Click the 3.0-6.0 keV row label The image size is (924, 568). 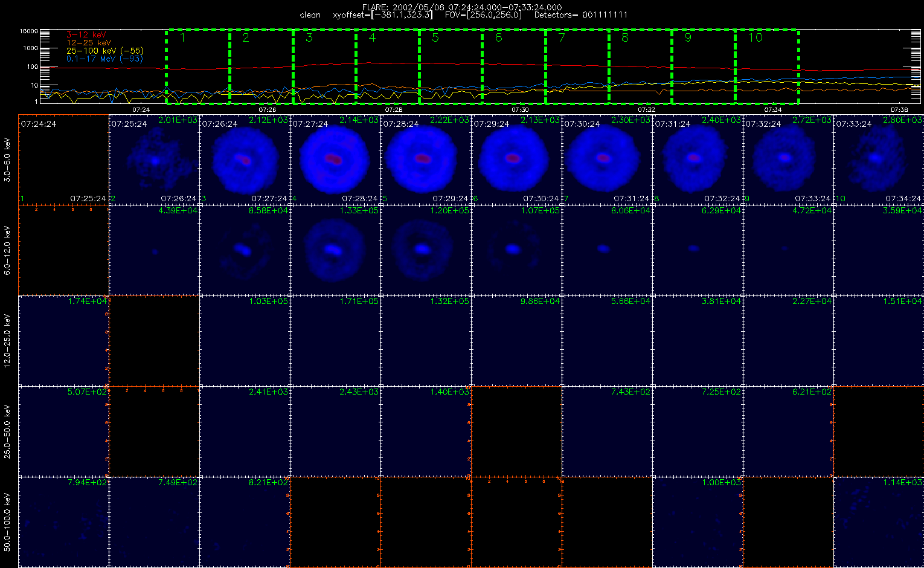pos(7,159)
